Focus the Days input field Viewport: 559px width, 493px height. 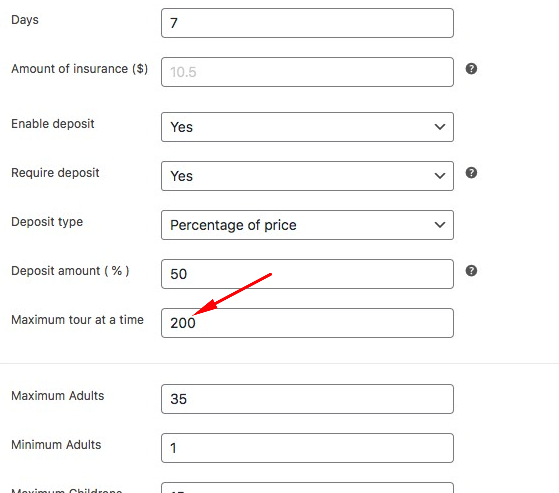(x=307, y=23)
